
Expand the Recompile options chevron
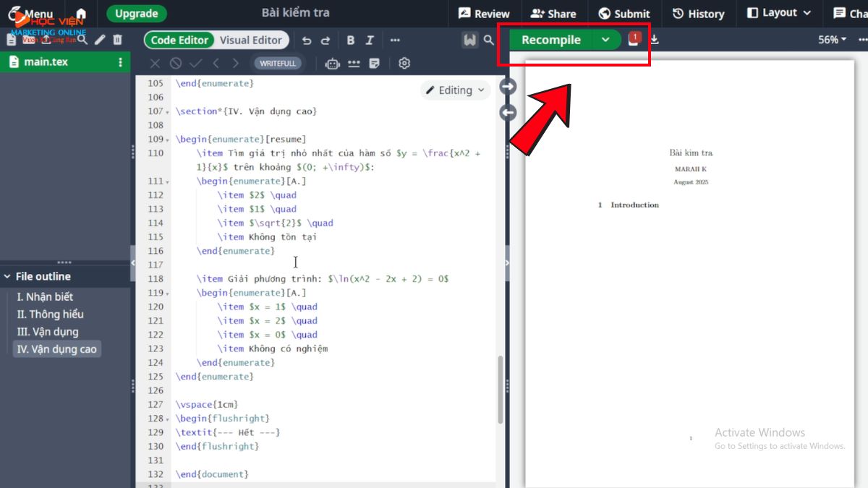(606, 40)
